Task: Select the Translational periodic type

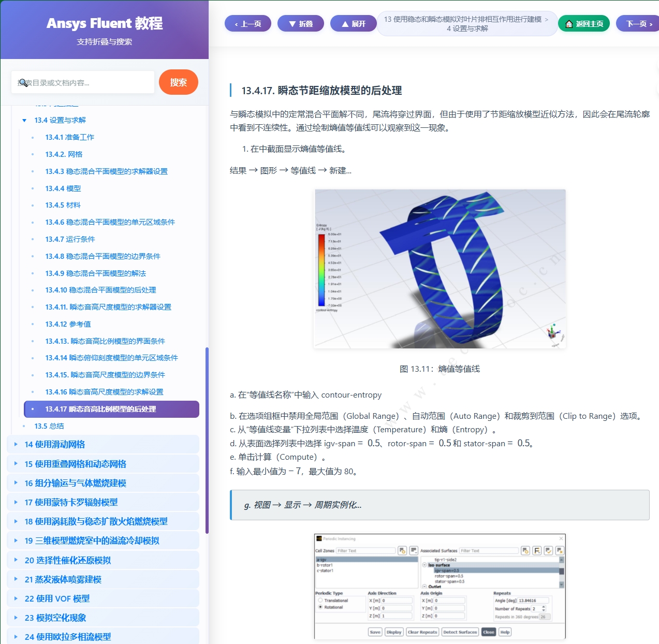Action: pos(320,601)
